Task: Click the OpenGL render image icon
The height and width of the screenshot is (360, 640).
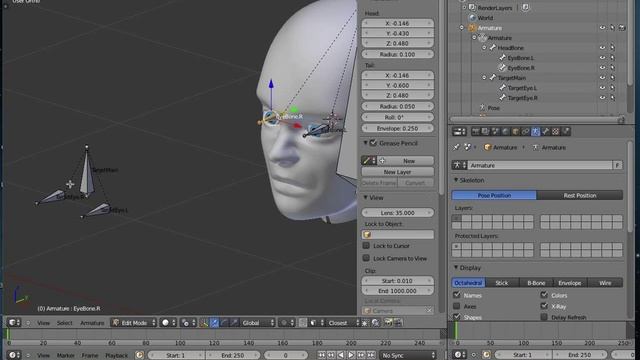Action: (388, 323)
